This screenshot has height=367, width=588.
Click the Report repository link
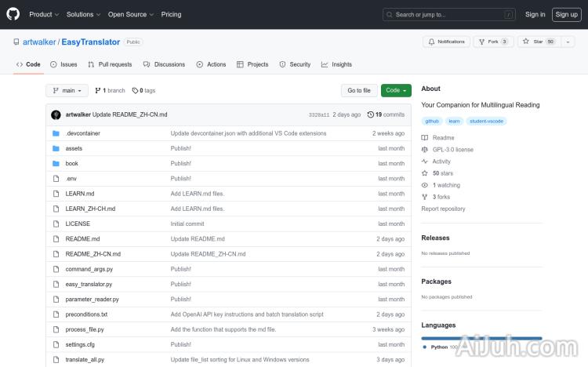coord(443,209)
